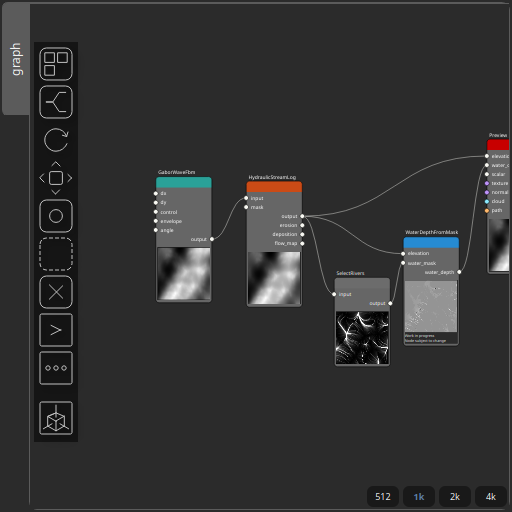Set resolution to 1k

(419, 497)
